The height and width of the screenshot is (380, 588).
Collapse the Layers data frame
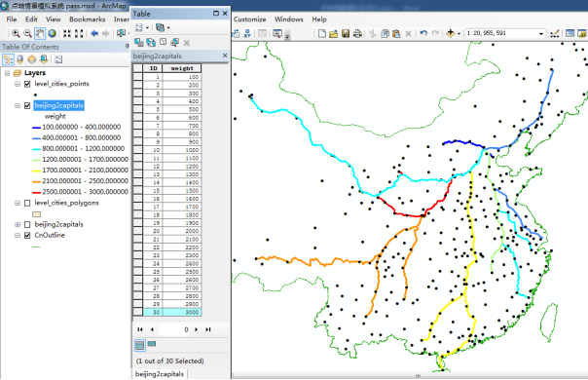pyautogui.click(x=7, y=73)
